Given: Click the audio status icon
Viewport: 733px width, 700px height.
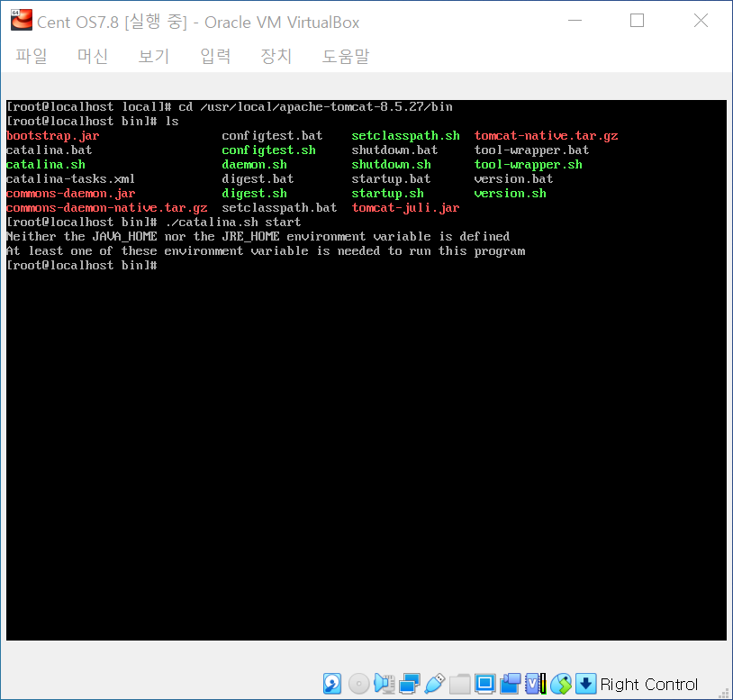Looking at the screenshot, I should [x=385, y=684].
